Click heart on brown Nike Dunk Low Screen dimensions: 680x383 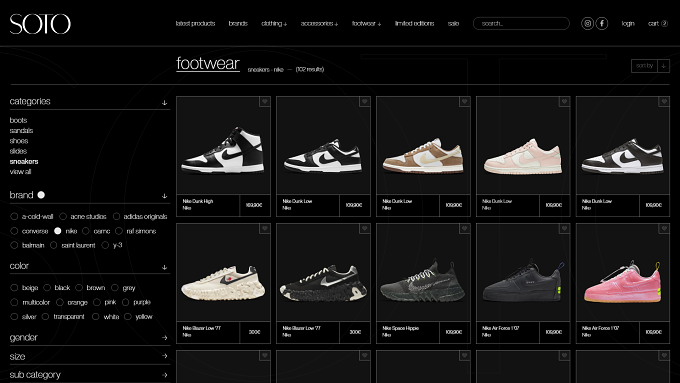click(464, 101)
